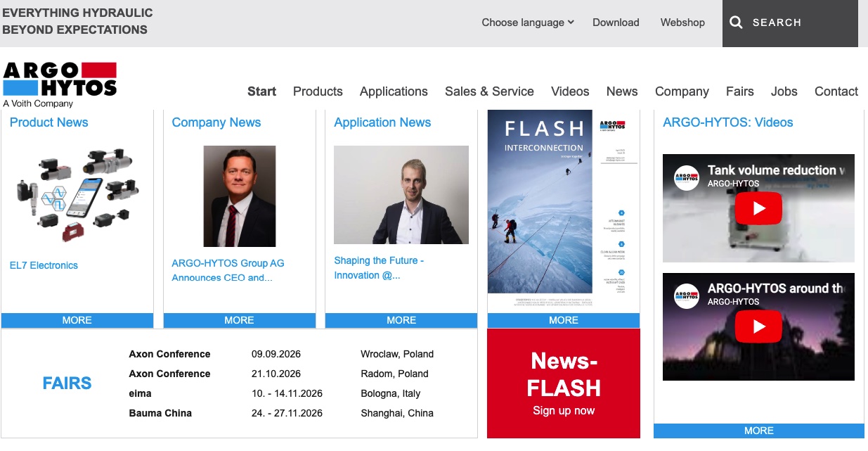Click the ARGO-HYTOS around video title
Screen dimensions: 868x451
776,288
